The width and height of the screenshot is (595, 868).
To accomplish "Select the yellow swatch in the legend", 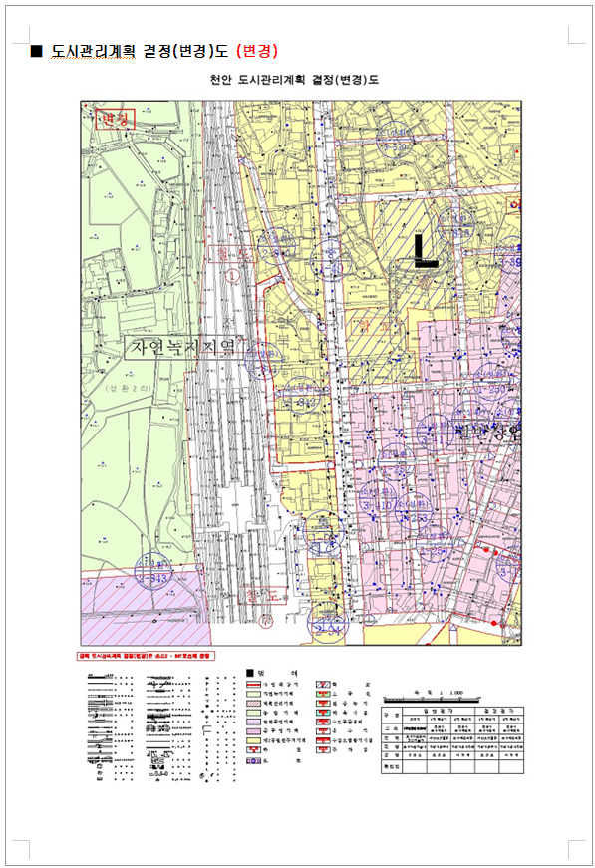I will click(x=253, y=740).
